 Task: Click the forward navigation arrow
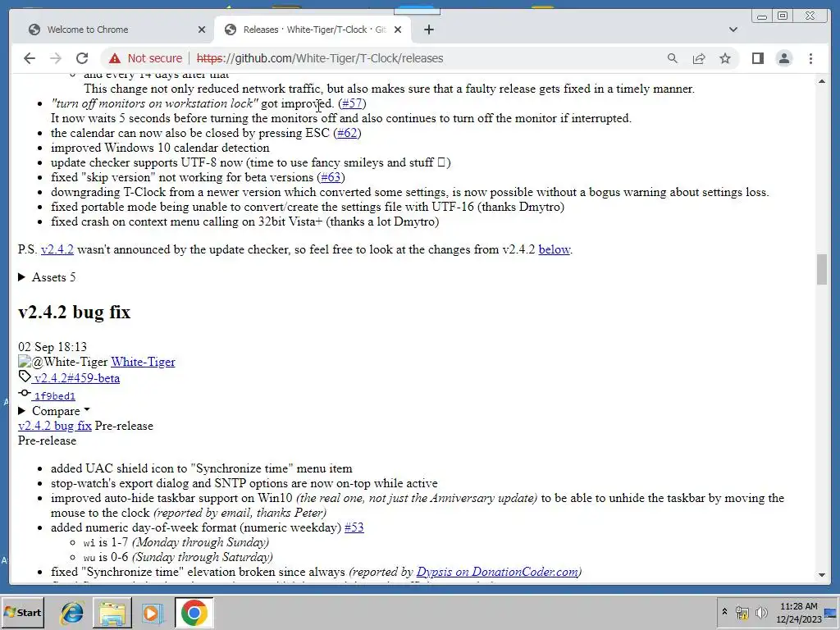point(56,58)
